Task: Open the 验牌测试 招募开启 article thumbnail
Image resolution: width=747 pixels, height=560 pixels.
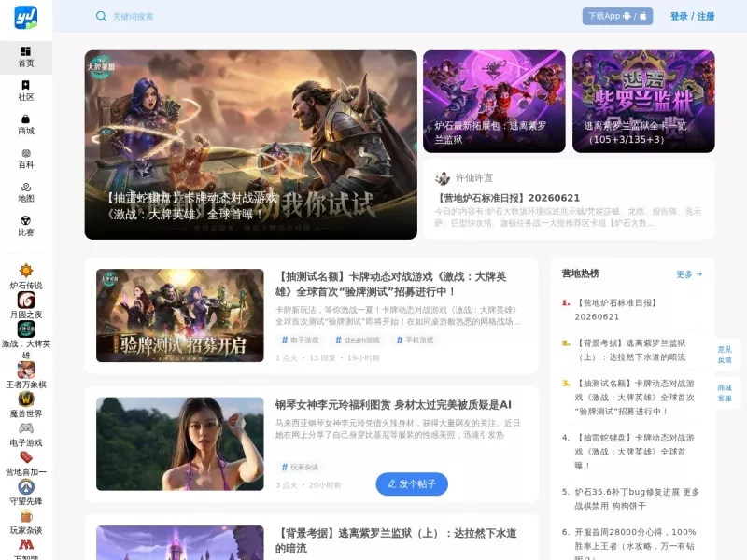Action: [x=179, y=315]
